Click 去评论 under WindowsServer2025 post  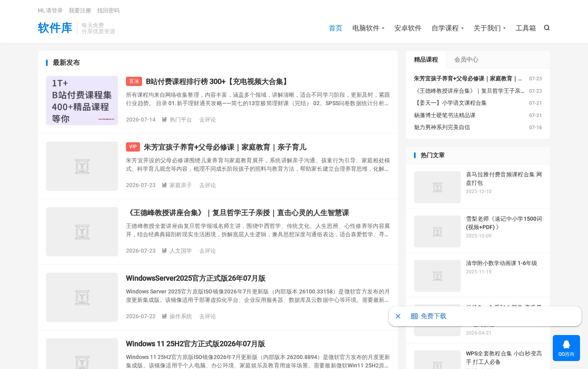(x=208, y=316)
